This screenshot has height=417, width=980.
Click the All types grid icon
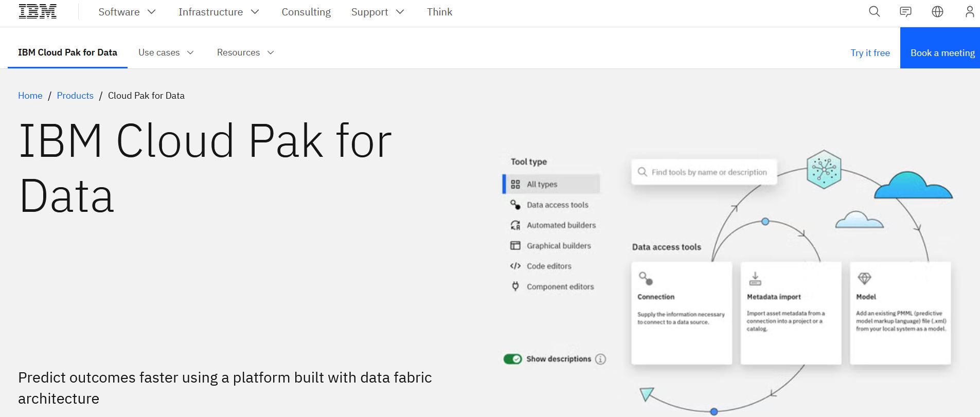pyautogui.click(x=515, y=184)
